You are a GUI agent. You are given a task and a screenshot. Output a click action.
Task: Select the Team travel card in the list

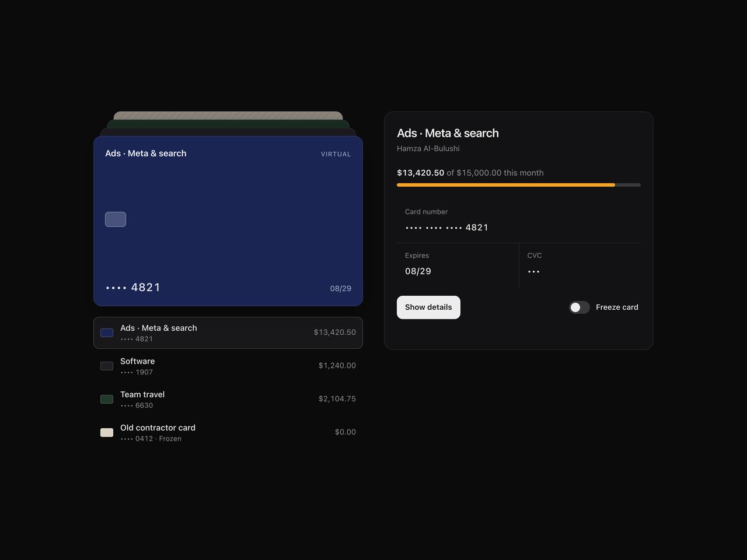228,399
